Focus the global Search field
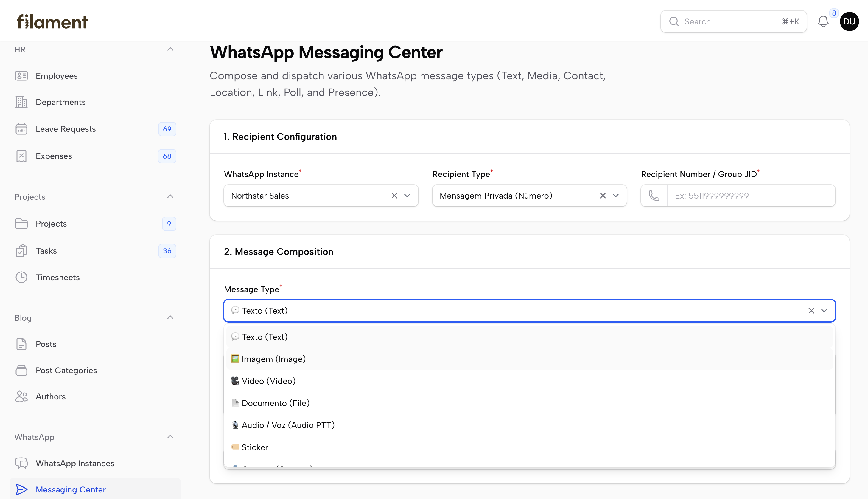The image size is (868, 499). click(733, 21)
